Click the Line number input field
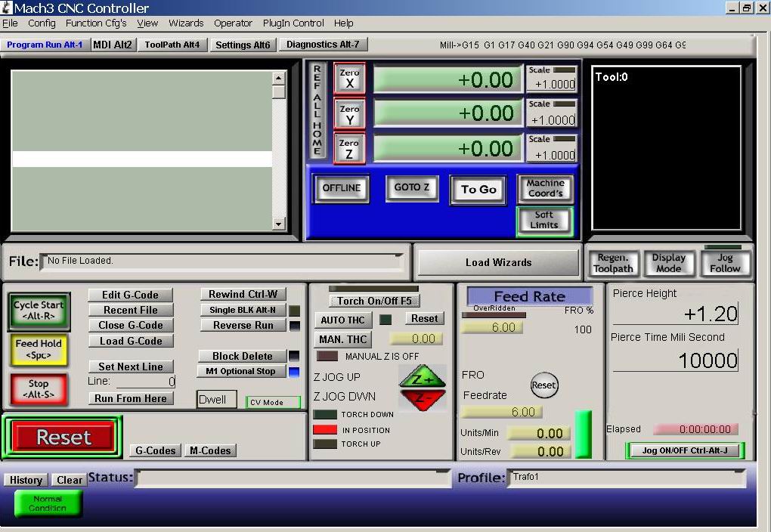This screenshot has height=532, width=771. pyautogui.click(x=146, y=381)
